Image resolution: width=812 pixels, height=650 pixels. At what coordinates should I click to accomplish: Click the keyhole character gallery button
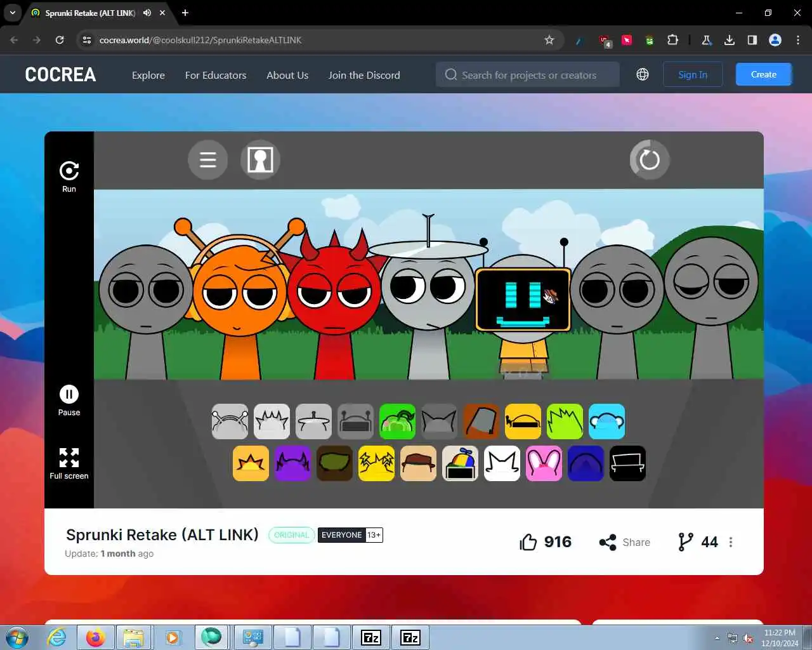[x=260, y=159]
